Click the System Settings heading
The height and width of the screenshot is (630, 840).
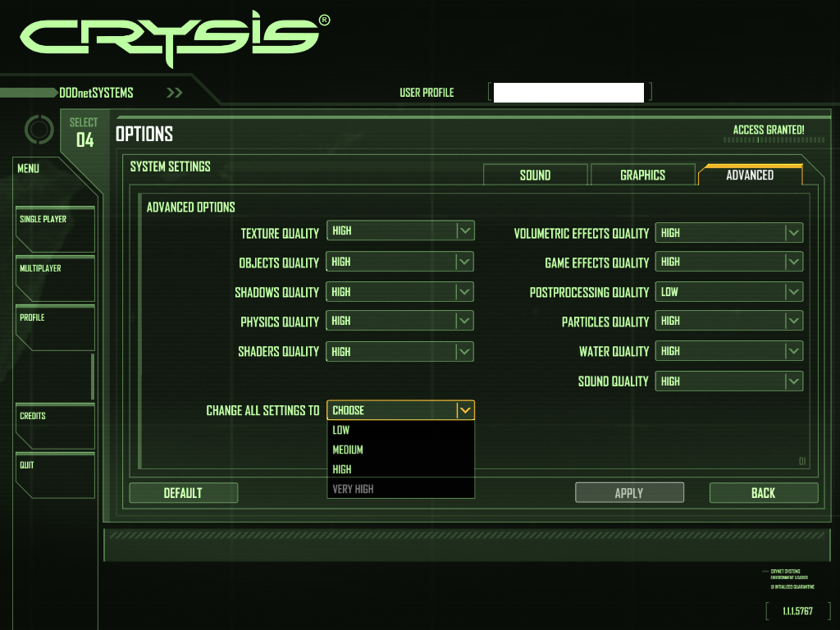tap(171, 167)
